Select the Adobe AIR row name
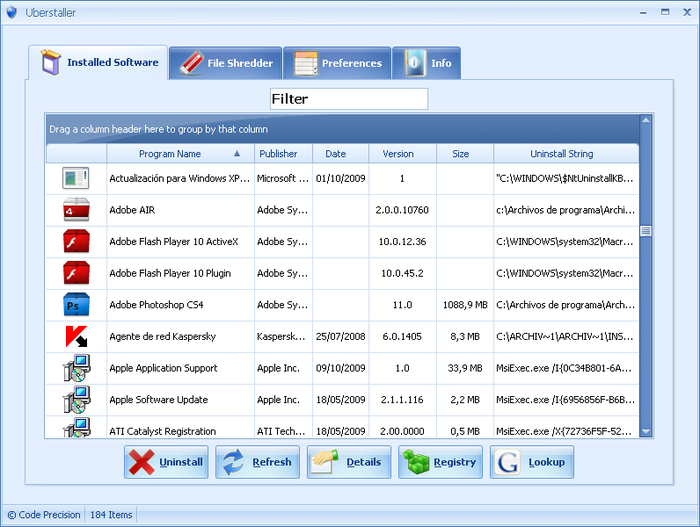The image size is (700, 527). tap(132, 210)
